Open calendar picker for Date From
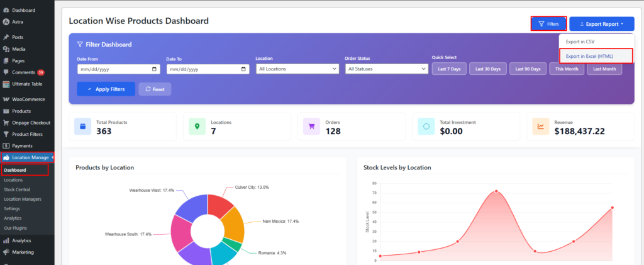The image size is (644, 265). click(155, 69)
